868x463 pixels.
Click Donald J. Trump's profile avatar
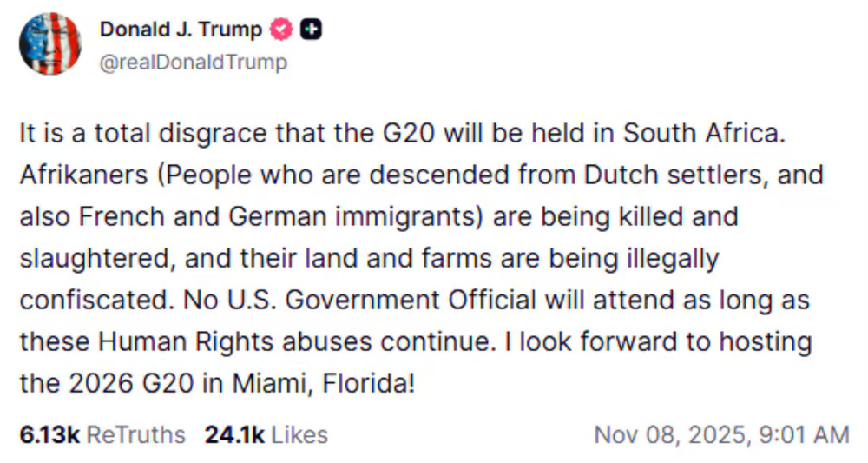coord(49,44)
